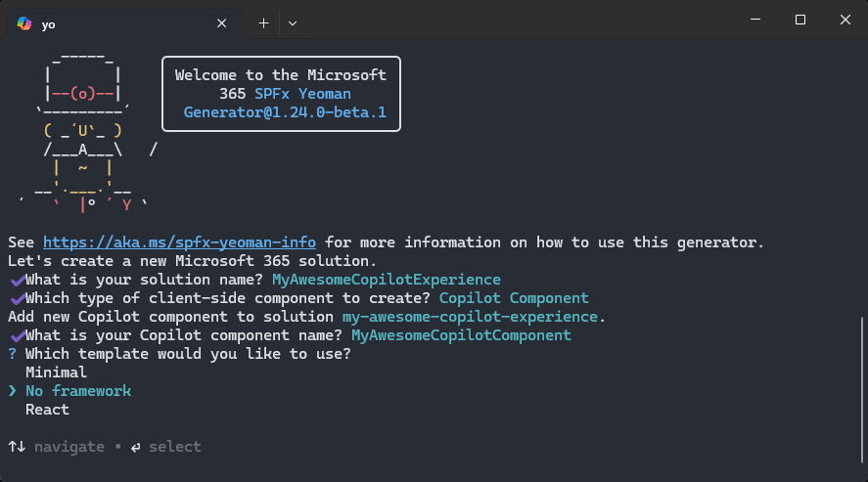
Task: Choose the Minimal template option
Action: point(56,372)
